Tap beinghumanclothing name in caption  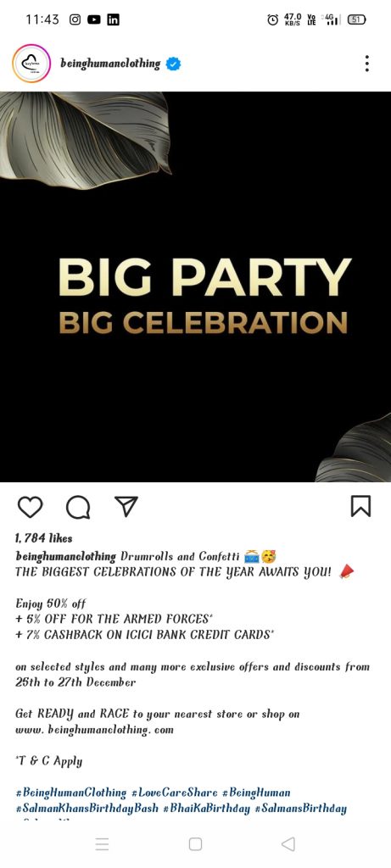(x=66, y=556)
